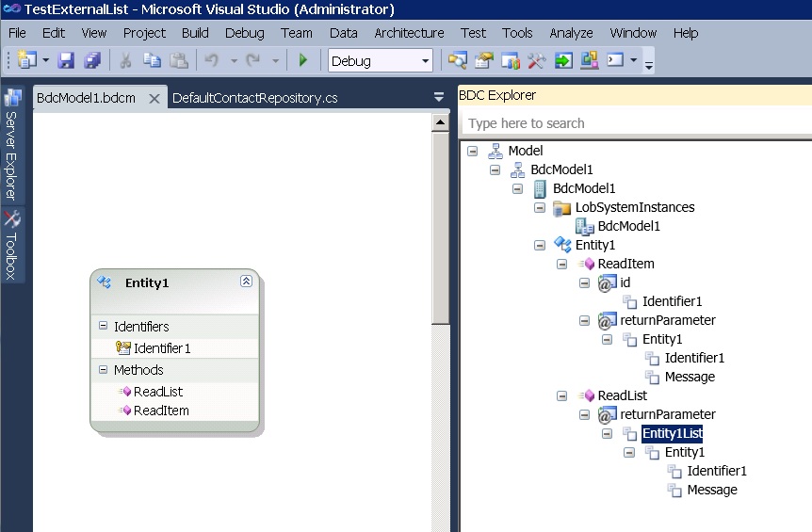Select the ReadList method in the Entity1 shape
Image resolution: width=812 pixels, height=532 pixels.
coord(158,392)
